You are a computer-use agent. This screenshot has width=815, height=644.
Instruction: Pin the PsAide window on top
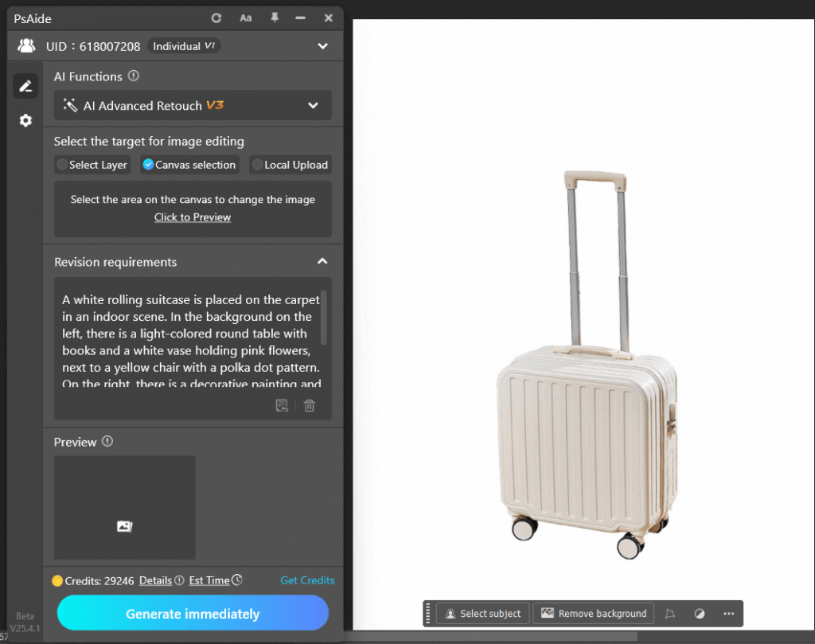[274, 18]
